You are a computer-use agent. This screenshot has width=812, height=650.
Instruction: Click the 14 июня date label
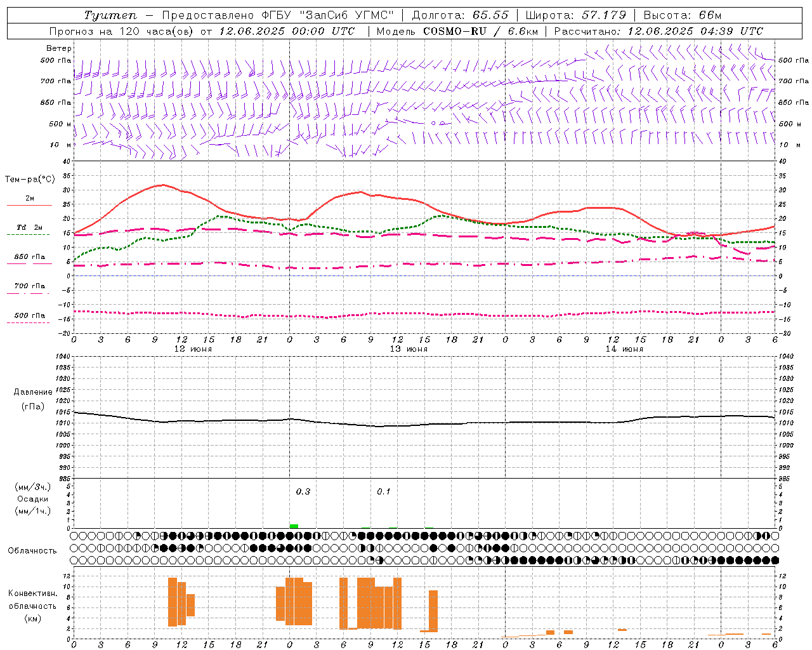(x=624, y=349)
